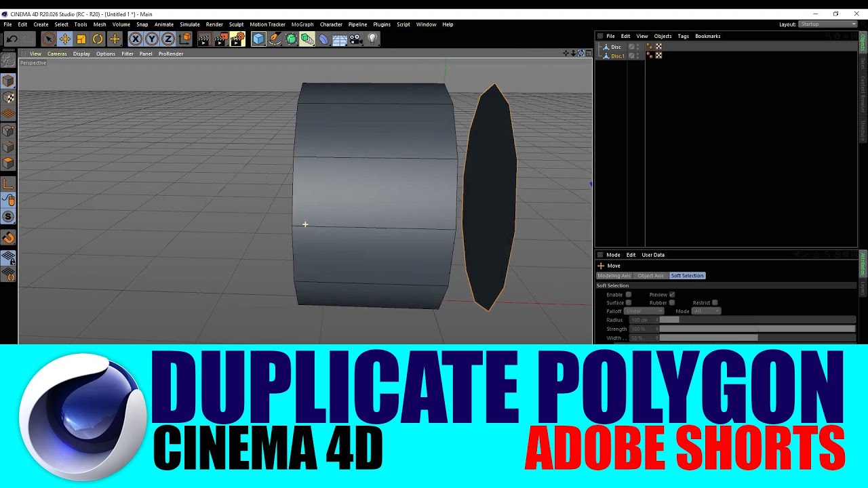Viewport: 868px width, 488px height.
Task: Open the Mesh menu
Action: tap(100, 24)
